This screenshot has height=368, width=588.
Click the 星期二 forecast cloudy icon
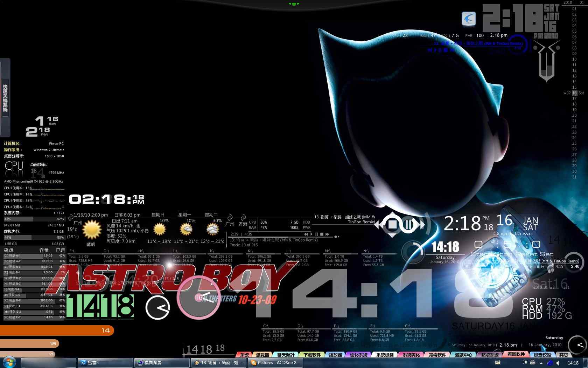(x=212, y=230)
